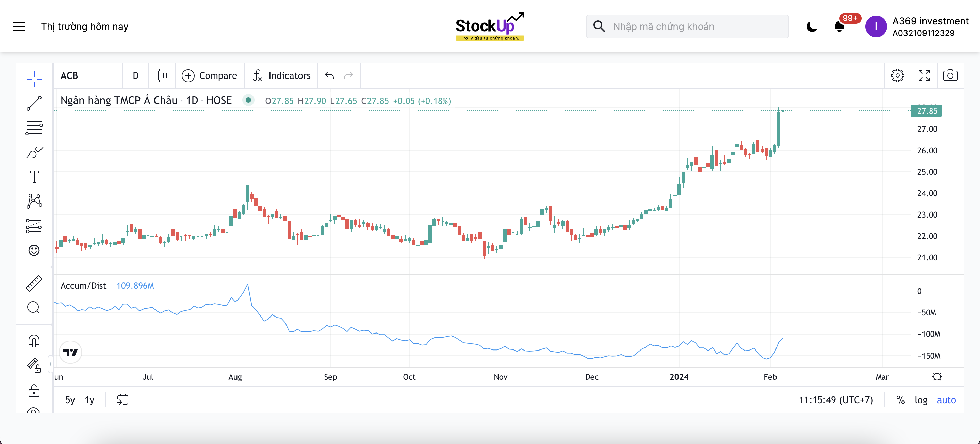
Task: Click the account ID A032109112329
Action: [x=923, y=33]
